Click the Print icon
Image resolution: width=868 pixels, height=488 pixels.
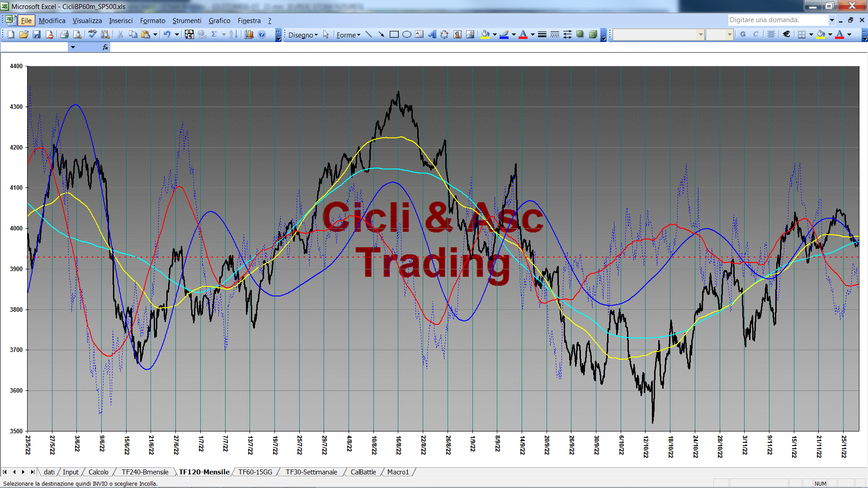[64, 34]
